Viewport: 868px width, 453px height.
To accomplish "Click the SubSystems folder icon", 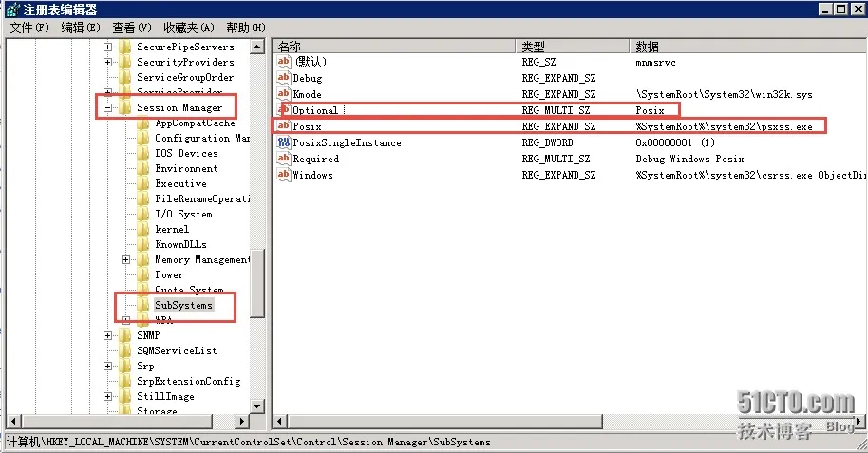I will pos(143,305).
